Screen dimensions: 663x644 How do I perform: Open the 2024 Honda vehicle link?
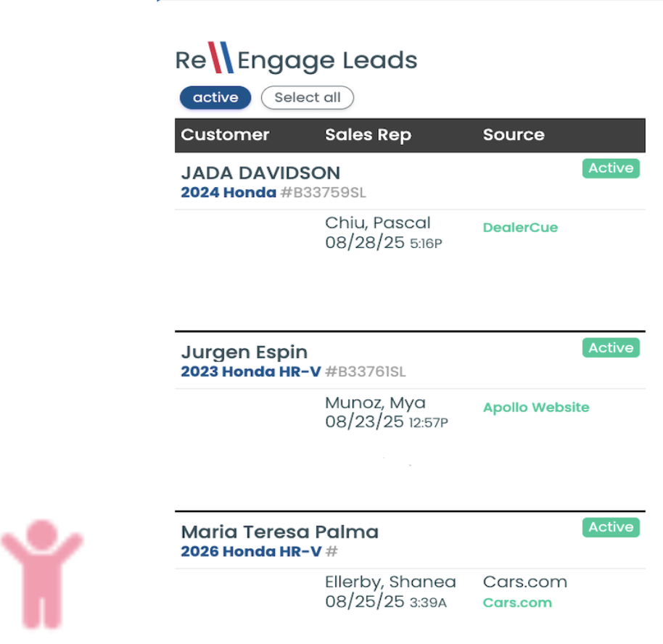pyautogui.click(x=228, y=192)
